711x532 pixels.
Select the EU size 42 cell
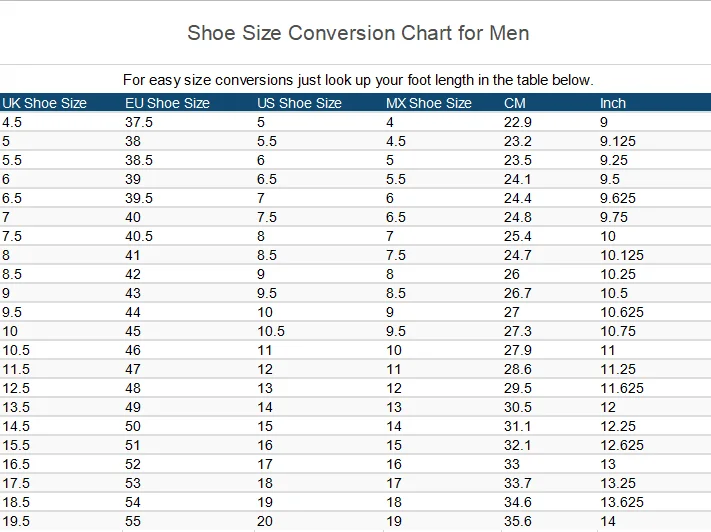[x=133, y=274]
